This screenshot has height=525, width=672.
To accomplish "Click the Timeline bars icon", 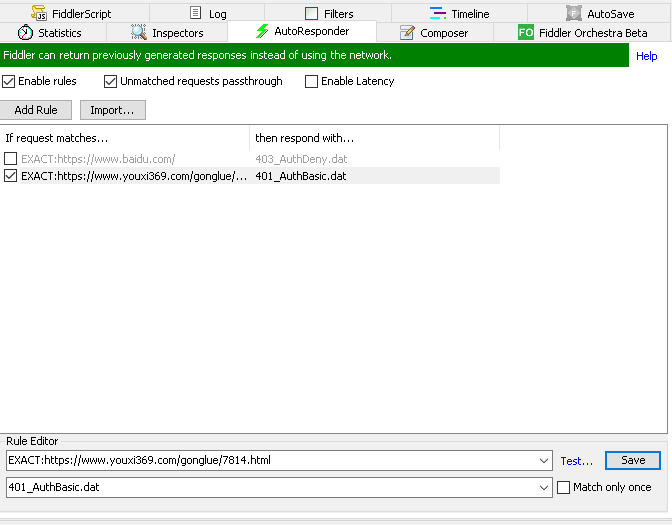I will (x=438, y=13).
